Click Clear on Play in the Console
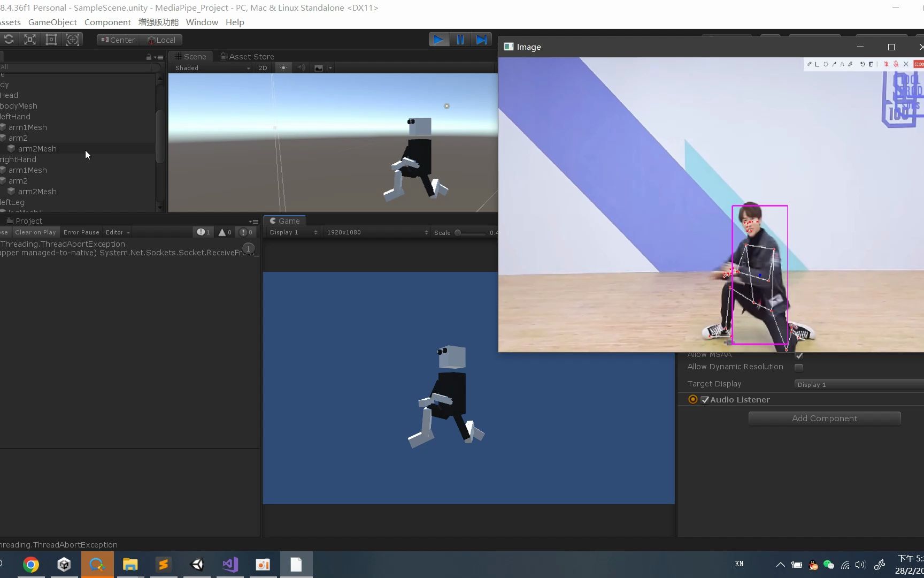 coord(35,232)
